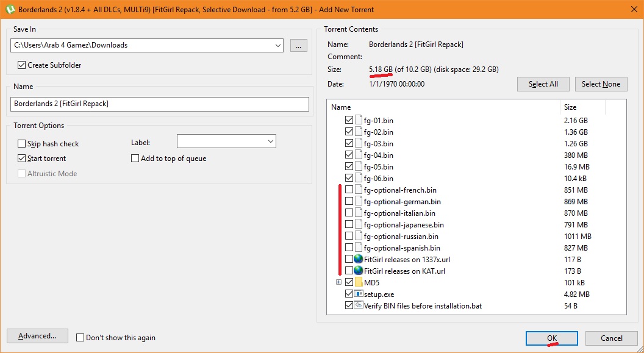Screen dimensions: 644x353
Task: Select the fg-optional-japanese.bin file name
Action: click(x=404, y=224)
